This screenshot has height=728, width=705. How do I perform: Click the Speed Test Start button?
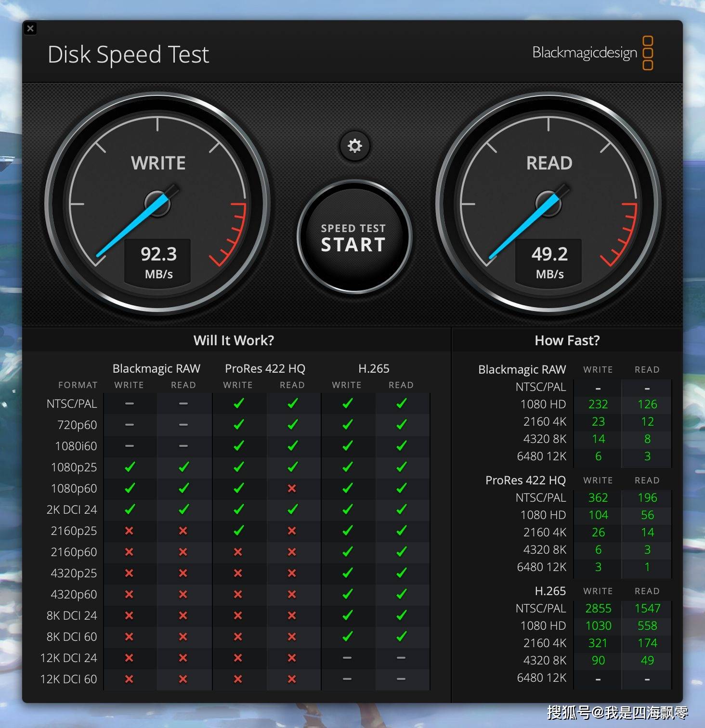click(x=354, y=237)
